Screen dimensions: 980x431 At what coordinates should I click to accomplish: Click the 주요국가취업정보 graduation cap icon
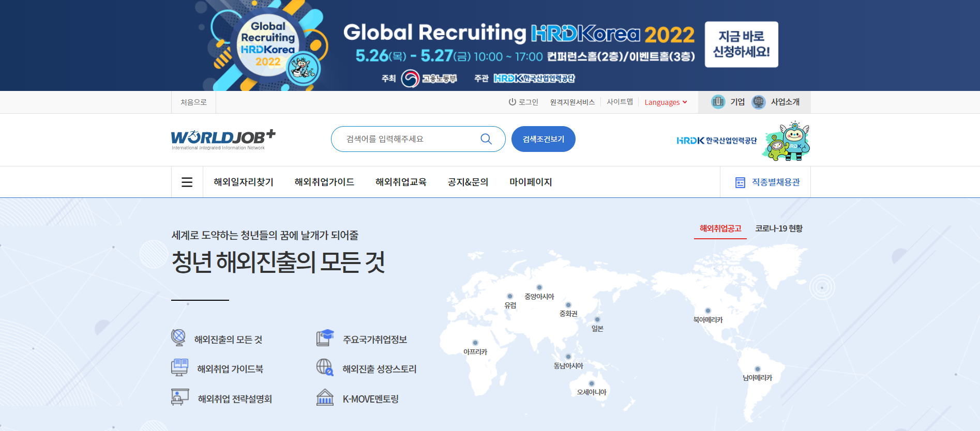(x=325, y=337)
